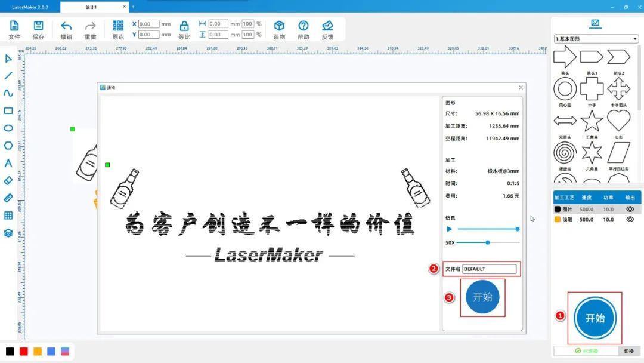Open a new tab with plus button
Screen dimensions: 644x363
pyautogui.click(x=133, y=7)
